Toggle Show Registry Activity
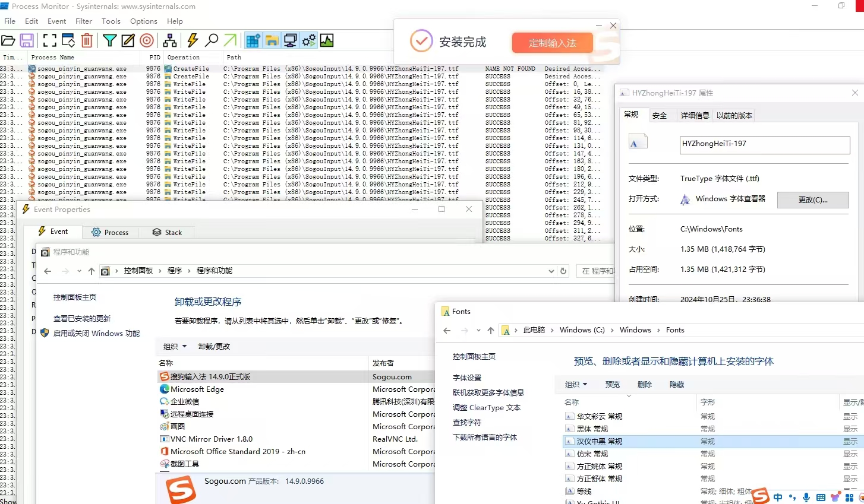The height and width of the screenshot is (504, 864). point(253,40)
